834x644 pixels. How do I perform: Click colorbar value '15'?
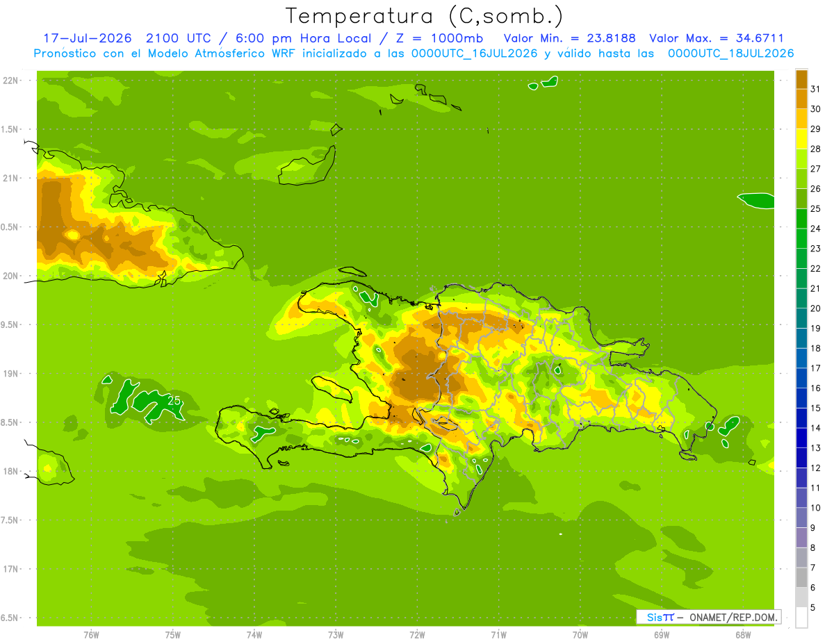point(816,408)
